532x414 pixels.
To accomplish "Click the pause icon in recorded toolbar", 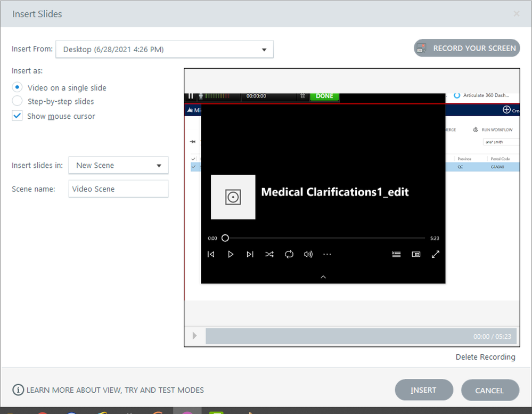I will 191,96.
